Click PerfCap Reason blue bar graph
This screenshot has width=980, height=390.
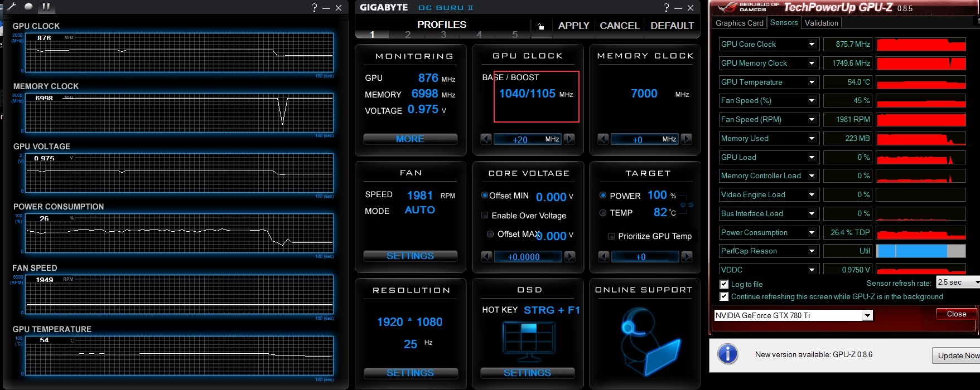point(920,251)
